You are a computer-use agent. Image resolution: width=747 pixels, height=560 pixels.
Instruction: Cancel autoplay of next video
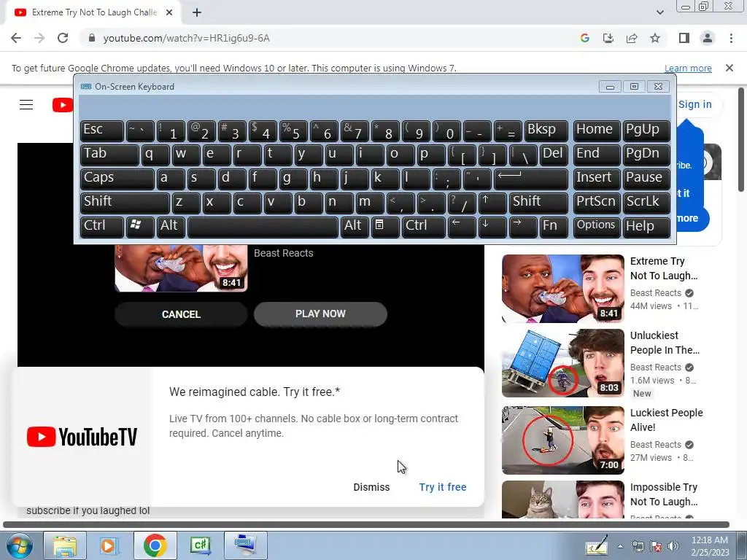[x=181, y=314]
